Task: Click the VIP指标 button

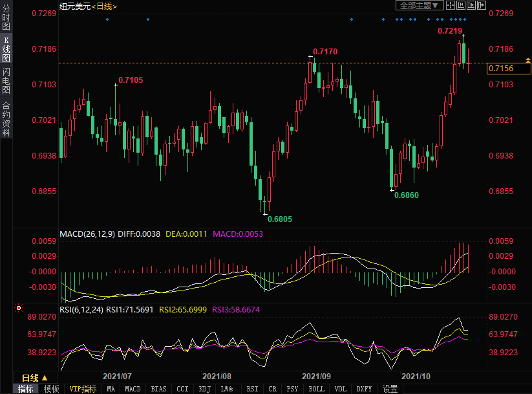Action: 83,389
